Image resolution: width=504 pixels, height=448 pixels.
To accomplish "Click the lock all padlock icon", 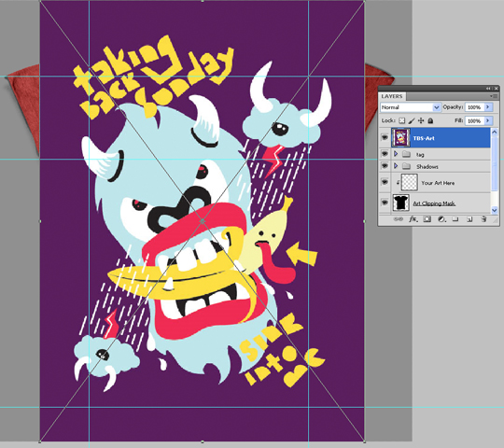I will click(430, 120).
